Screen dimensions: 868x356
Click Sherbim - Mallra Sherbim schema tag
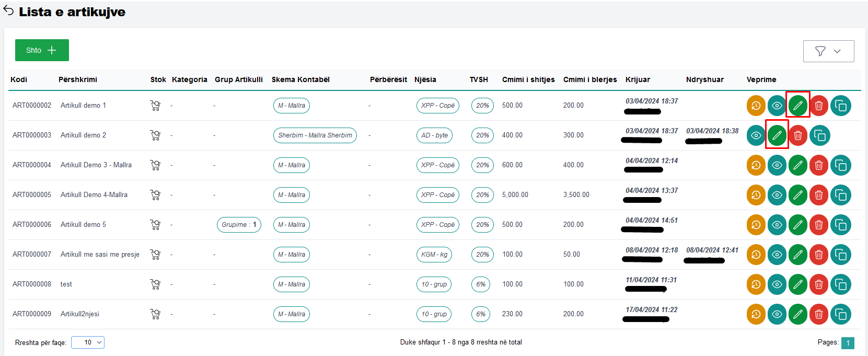[x=315, y=135]
